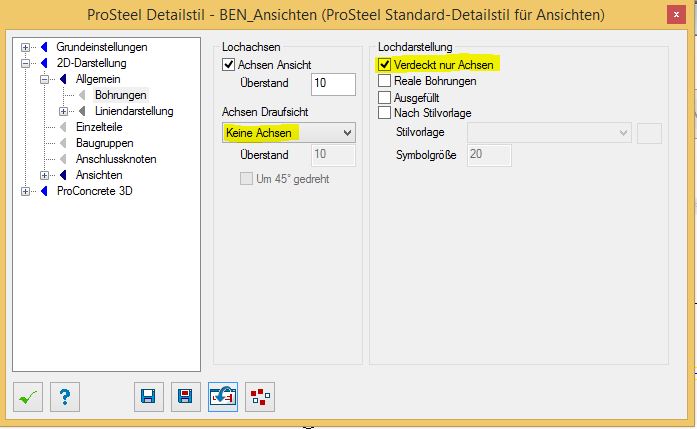Screen dimensions: 697x429
Task: Expand the Grundeinstellungen tree node
Action: [x=25, y=47]
